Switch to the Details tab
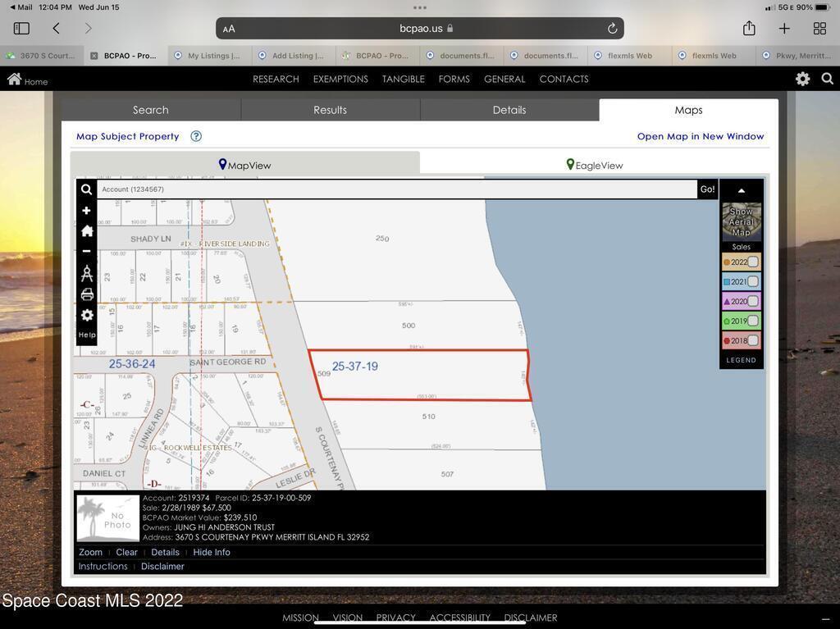The width and height of the screenshot is (840, 629). point(509,110)
